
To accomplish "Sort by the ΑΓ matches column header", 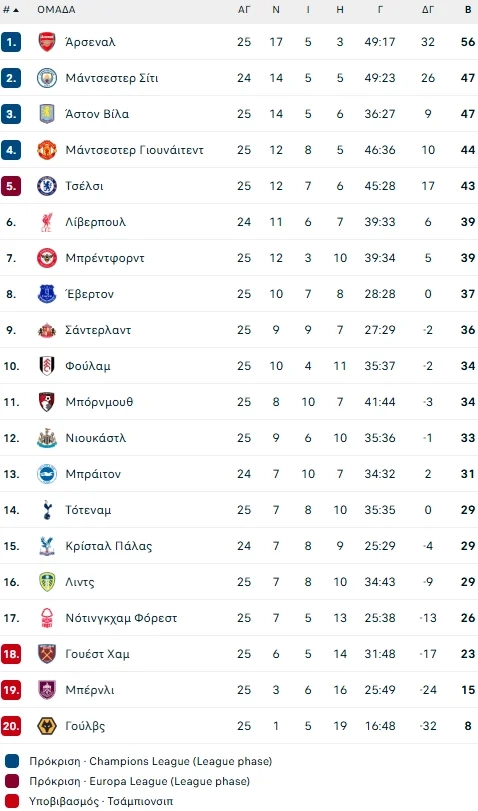I will pos(244,10).
